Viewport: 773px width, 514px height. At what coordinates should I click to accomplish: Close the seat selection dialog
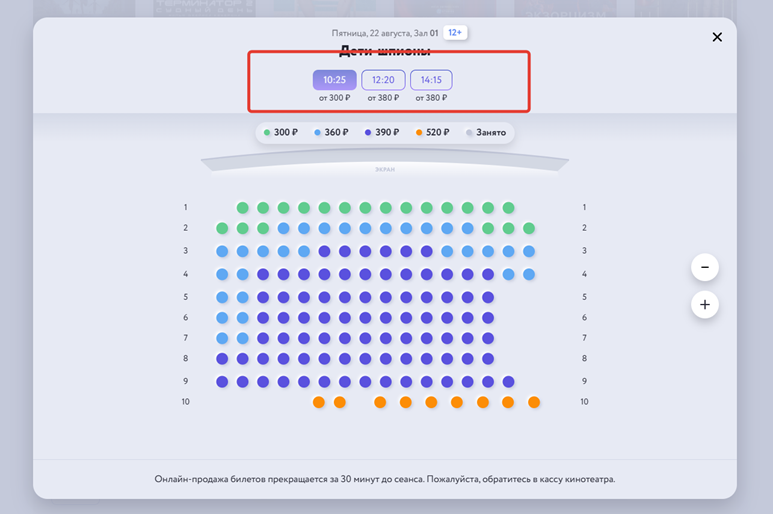tap(717, 37)
